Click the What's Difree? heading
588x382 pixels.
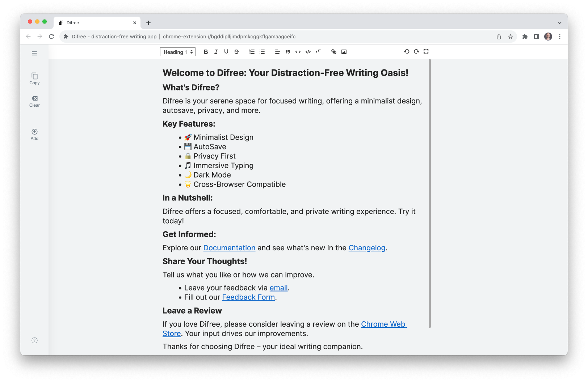[x=191, y=88]
